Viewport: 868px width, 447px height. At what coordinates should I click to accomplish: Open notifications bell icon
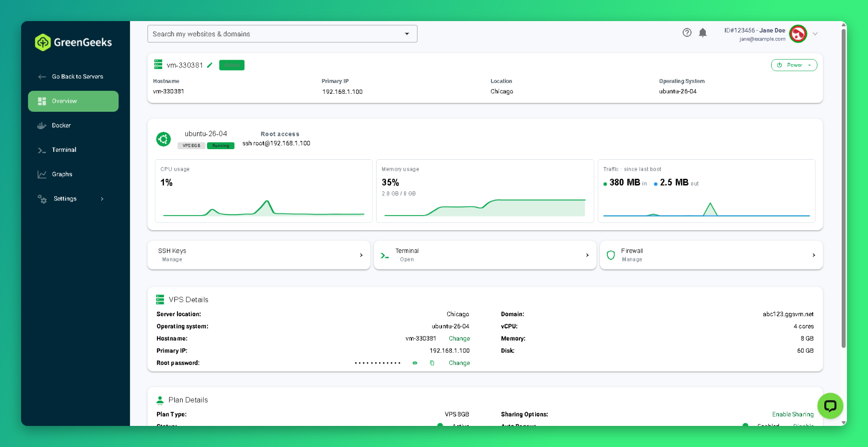coord(703,33)
